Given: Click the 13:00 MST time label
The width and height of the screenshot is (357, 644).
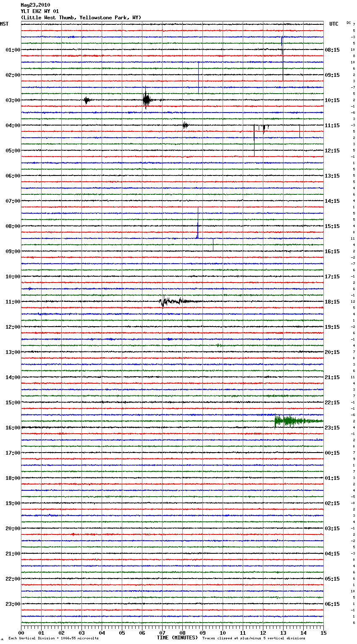Looking at the screenshot, I should pos(13,352).
